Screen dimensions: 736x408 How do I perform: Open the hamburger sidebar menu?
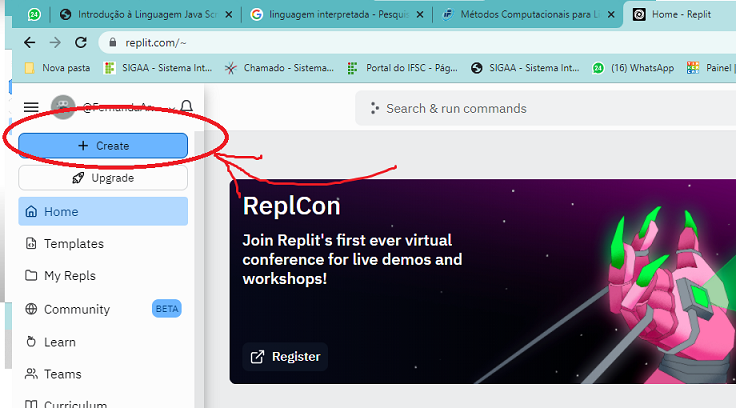31,107
